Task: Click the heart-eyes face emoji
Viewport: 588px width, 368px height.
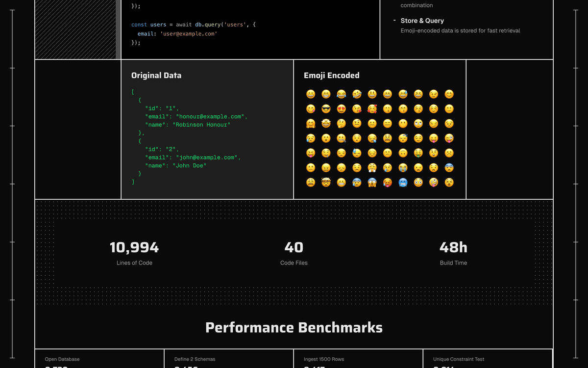Action: 341,109
